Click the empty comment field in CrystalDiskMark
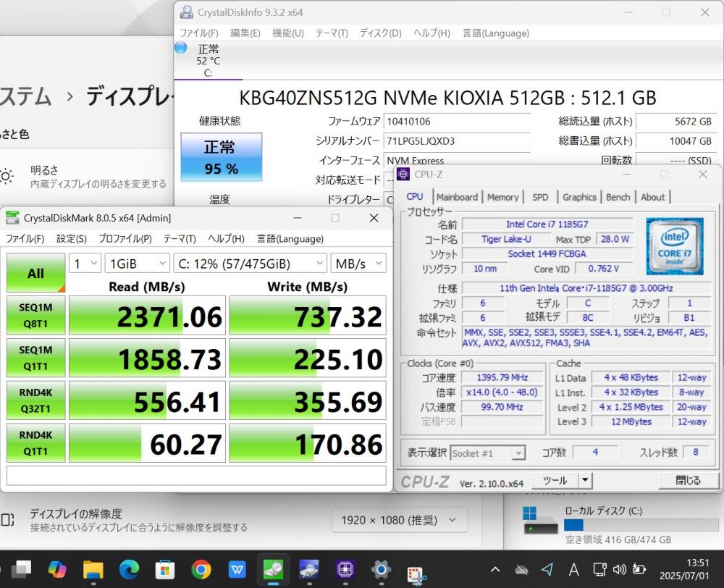The width and height of the screenshot is (724, 588). 196,476
